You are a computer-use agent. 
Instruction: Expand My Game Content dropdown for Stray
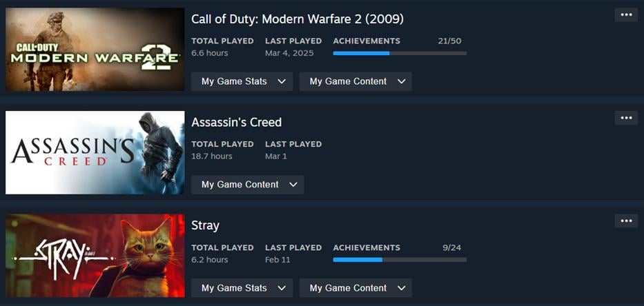click(355, 288)
